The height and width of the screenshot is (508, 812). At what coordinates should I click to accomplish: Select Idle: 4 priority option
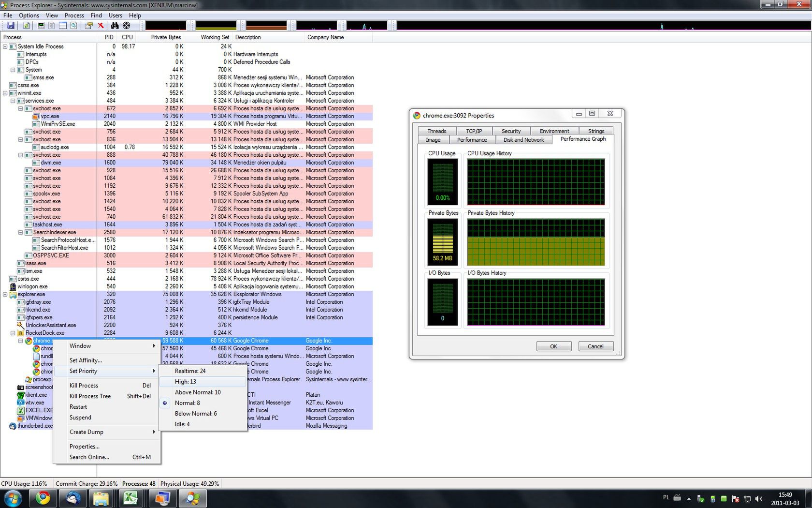(203, 424)
